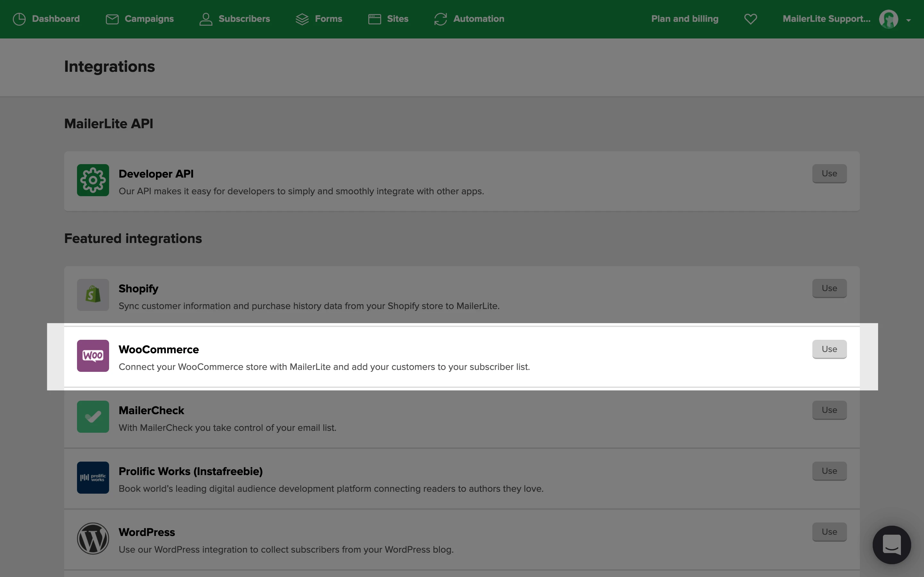Open Plan and billing
This screenshot has height=577, width=924.
click(685, 19)
